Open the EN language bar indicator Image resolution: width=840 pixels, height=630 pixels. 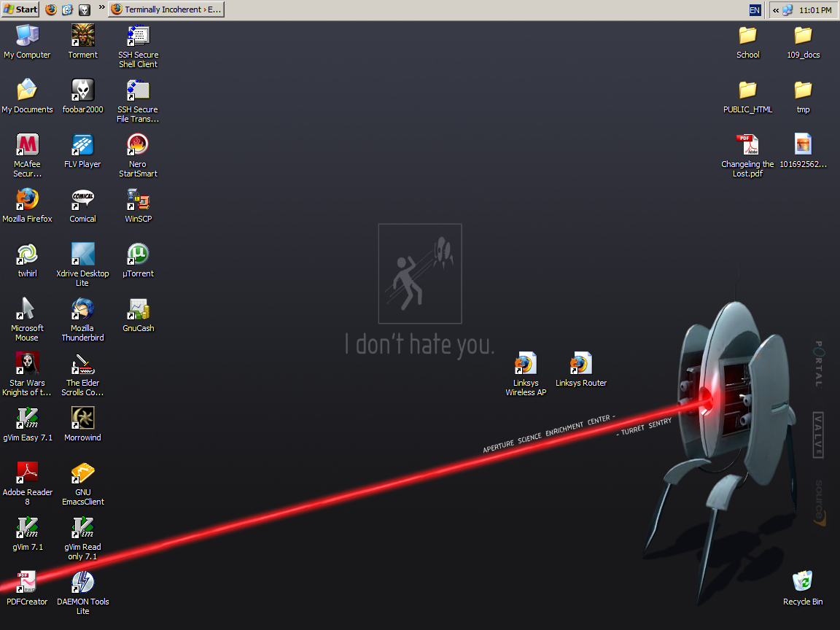click(755, 10)
